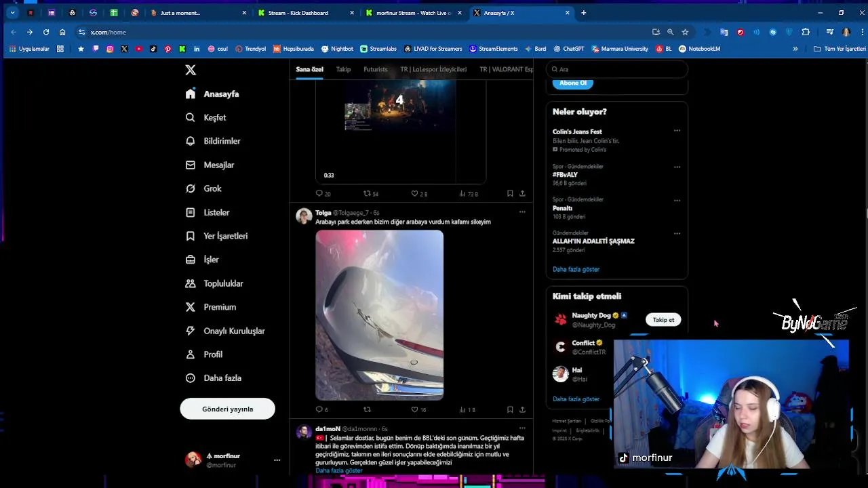The width and height of the screenshot is (868, 488).
Task: Open da1moN post more options
Action: (x=522, y=428)
